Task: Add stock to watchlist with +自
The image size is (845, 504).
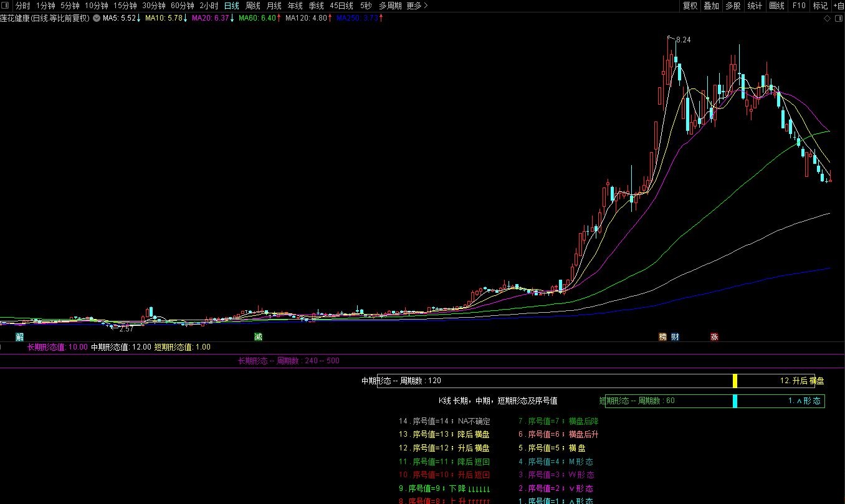Action: pos(838,6)
